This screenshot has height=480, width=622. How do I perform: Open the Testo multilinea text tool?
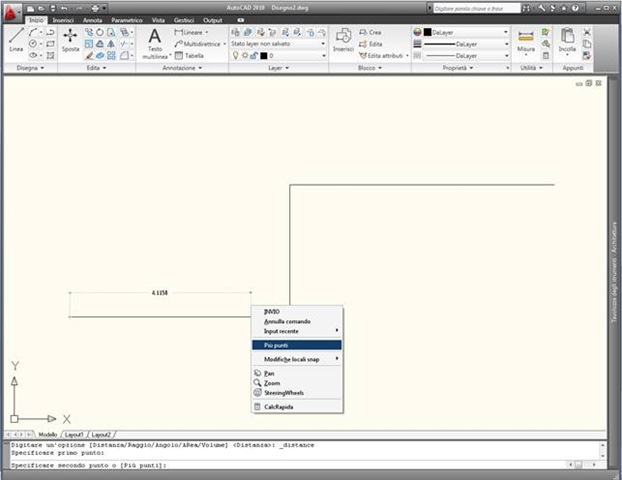click(155, 44)
